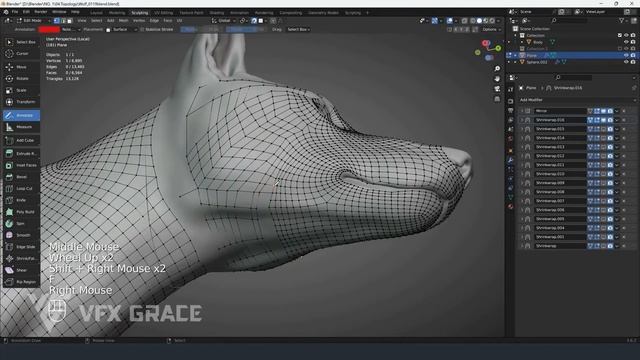Select the Inset Faces tool
Viewport: 640px width, 360px height.
pos(21,165)
